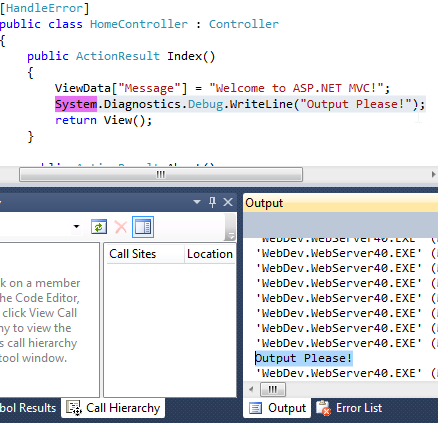Click the red X remove root icon

[x=121, y=227]
